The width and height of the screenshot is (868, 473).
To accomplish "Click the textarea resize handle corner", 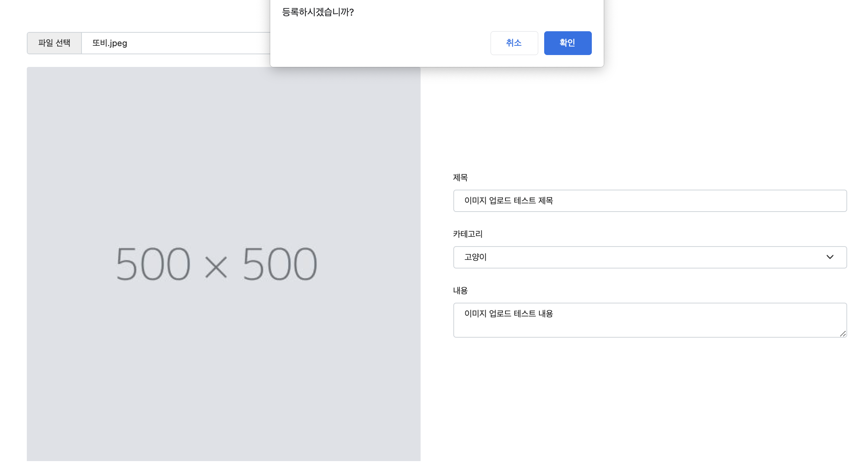I will pos(843,334).
